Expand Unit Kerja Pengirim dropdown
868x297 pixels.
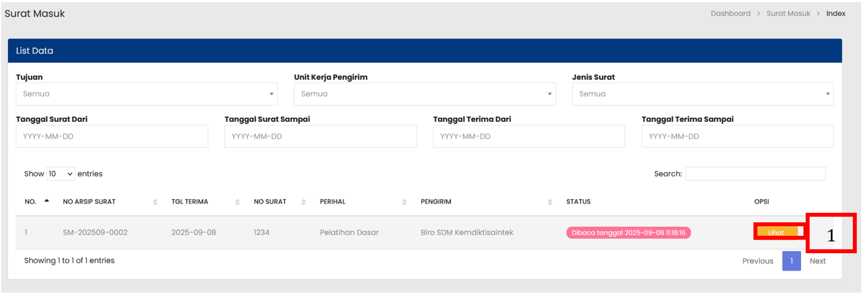coord(424,94)
